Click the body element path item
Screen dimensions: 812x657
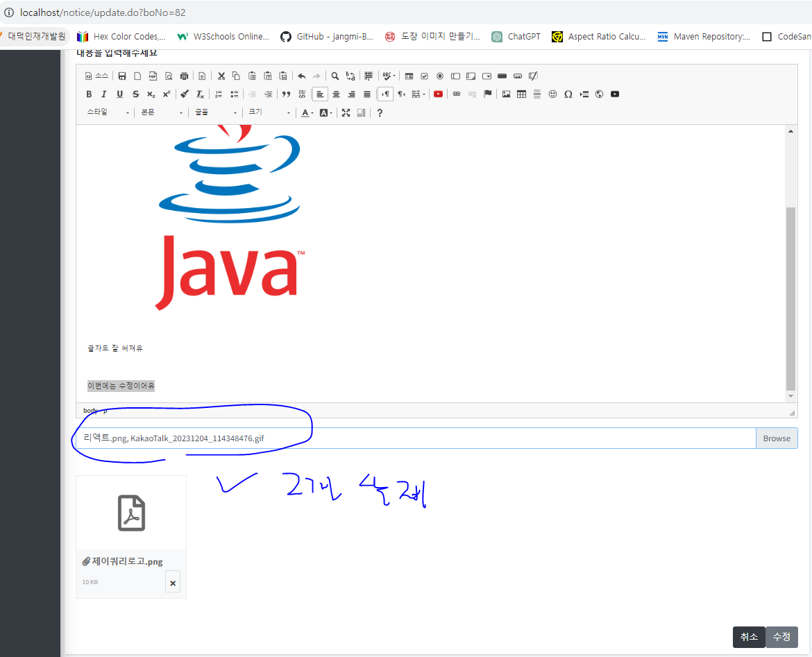pyautogui.click(x=90, y=411)
